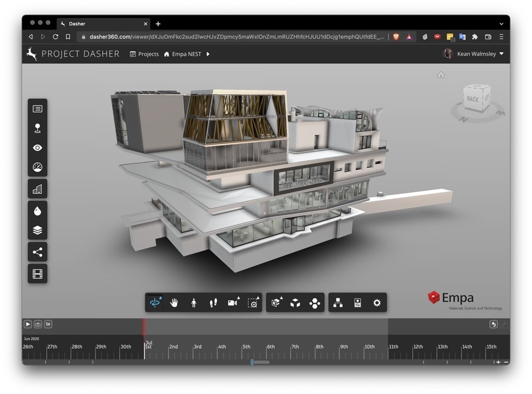Click the Explode model icon
The image size is (532, 394).
pos(295,303)
